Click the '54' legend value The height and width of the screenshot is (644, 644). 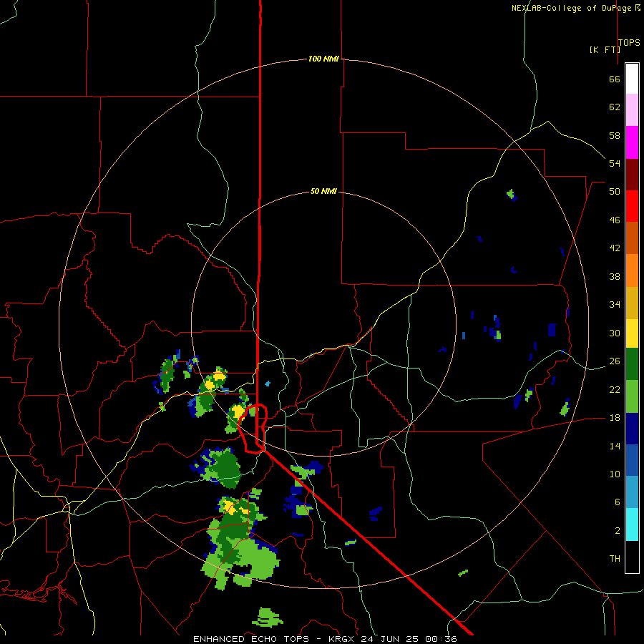615,163
